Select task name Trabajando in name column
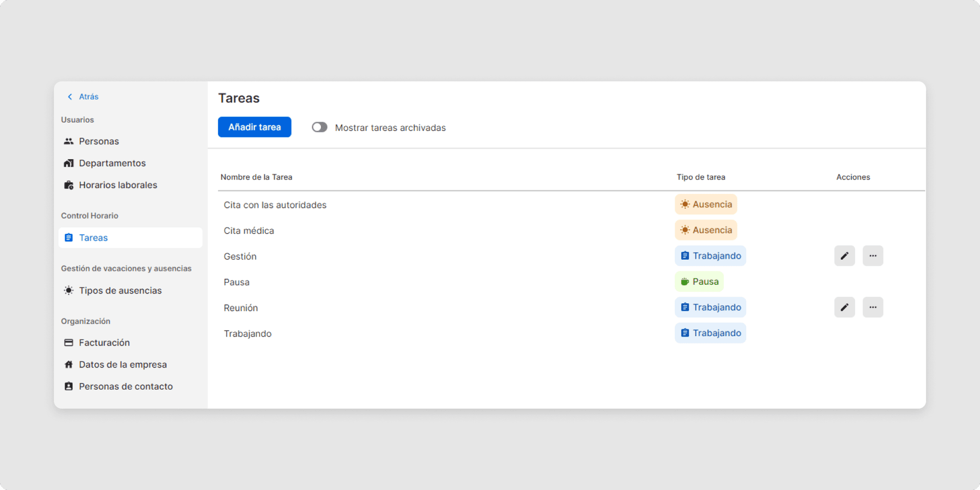 point(248,334)
